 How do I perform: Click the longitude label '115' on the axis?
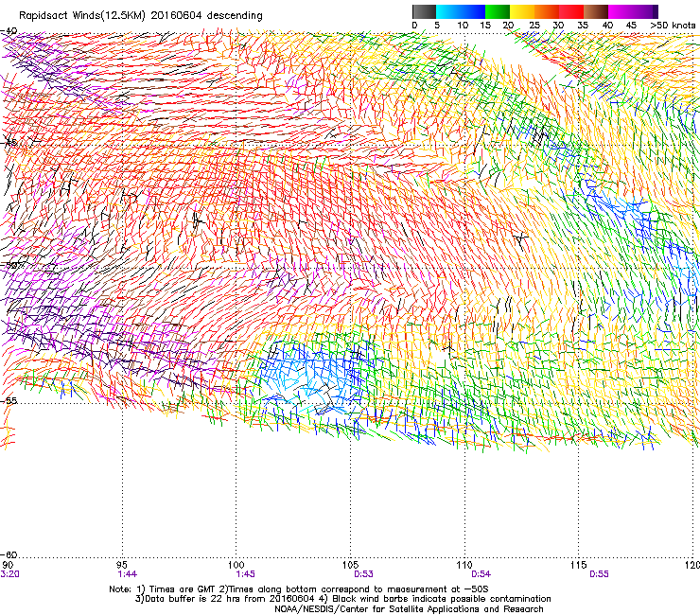[579, 566]
